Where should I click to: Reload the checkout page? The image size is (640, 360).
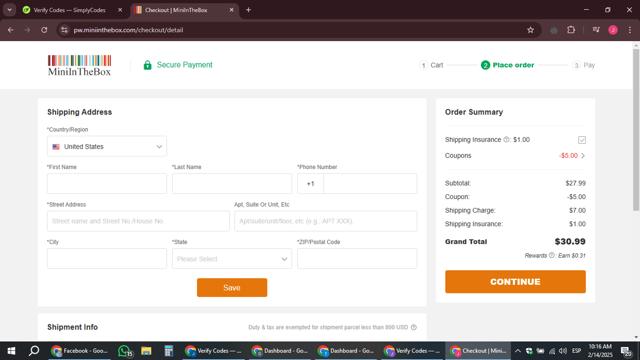coord(44,30)
